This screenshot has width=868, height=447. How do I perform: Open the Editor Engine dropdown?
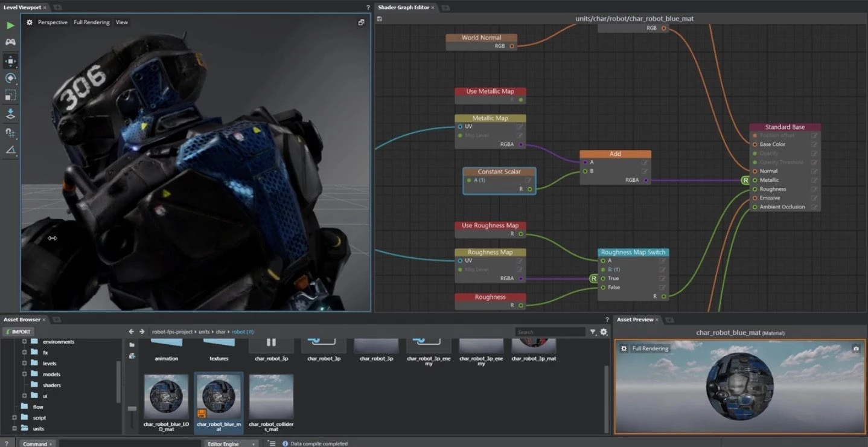coord(232,443)
